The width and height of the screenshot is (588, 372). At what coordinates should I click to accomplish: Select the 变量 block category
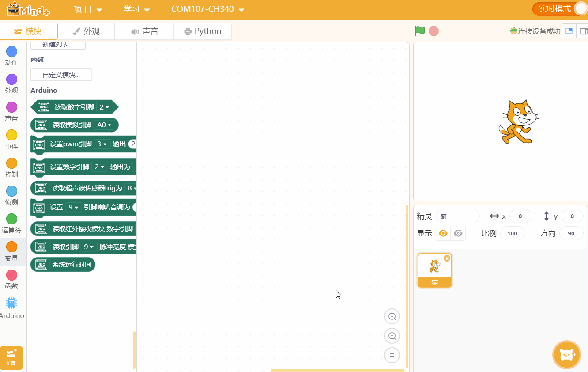[x=11, y=251]
